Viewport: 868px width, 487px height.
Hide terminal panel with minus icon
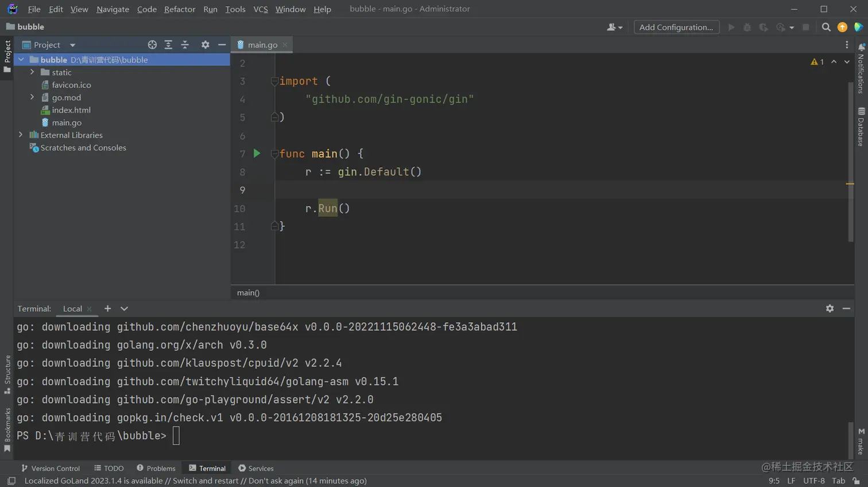(846, 308)
